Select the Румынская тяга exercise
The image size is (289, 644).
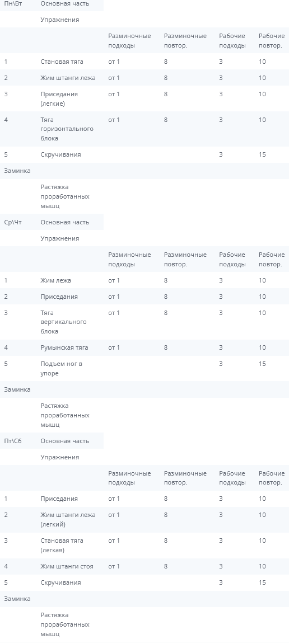pos(64,347)
